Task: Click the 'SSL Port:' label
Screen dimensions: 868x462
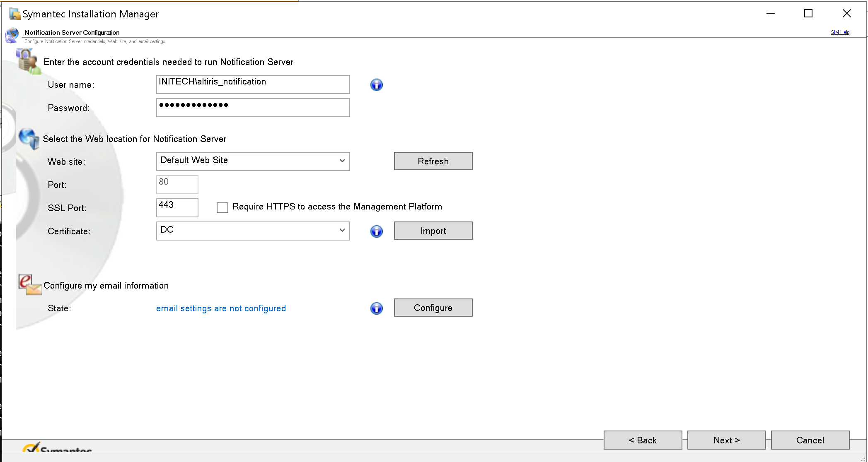Action: (67, 208)
